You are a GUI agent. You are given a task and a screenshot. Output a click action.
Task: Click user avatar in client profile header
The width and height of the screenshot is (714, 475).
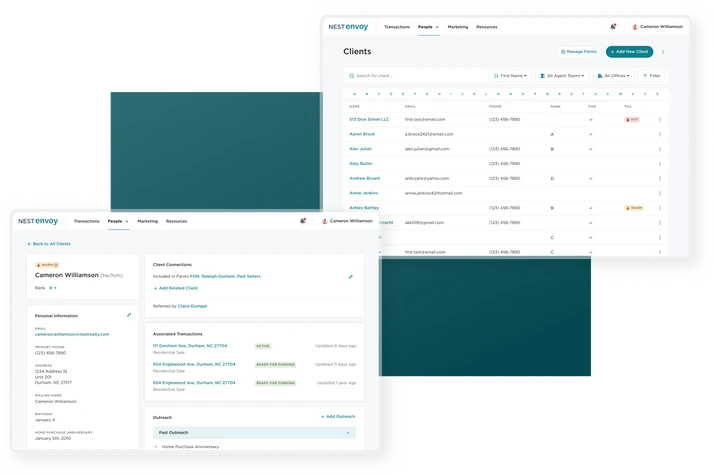pyautogui.click(x=325, y=221)
